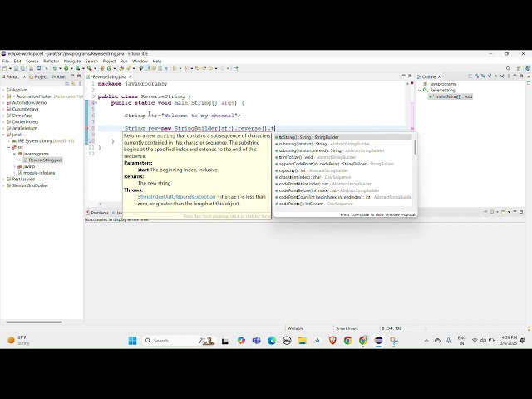Expand the CucumberJava project
The height and width of the screenshot is (399, 532).
3,109
